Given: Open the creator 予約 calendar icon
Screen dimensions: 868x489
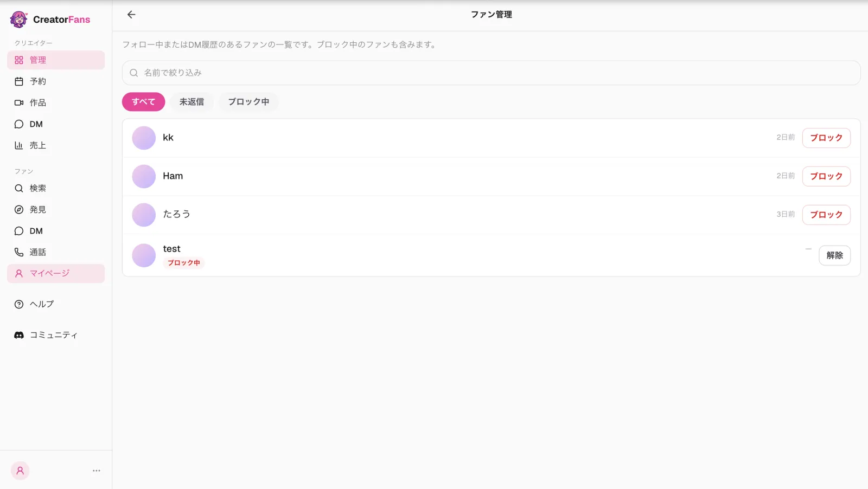Looking at the screenshot, I should coord(19,81).
